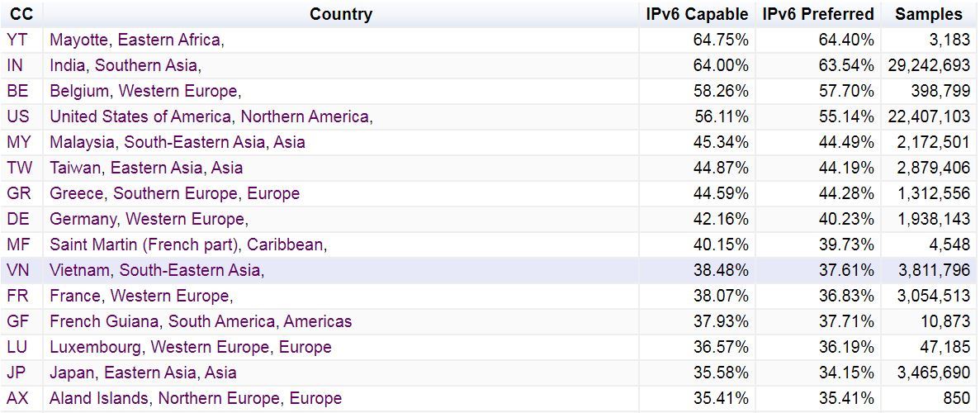Click the Greece, Southern Europe link

[x=174, y=193]
